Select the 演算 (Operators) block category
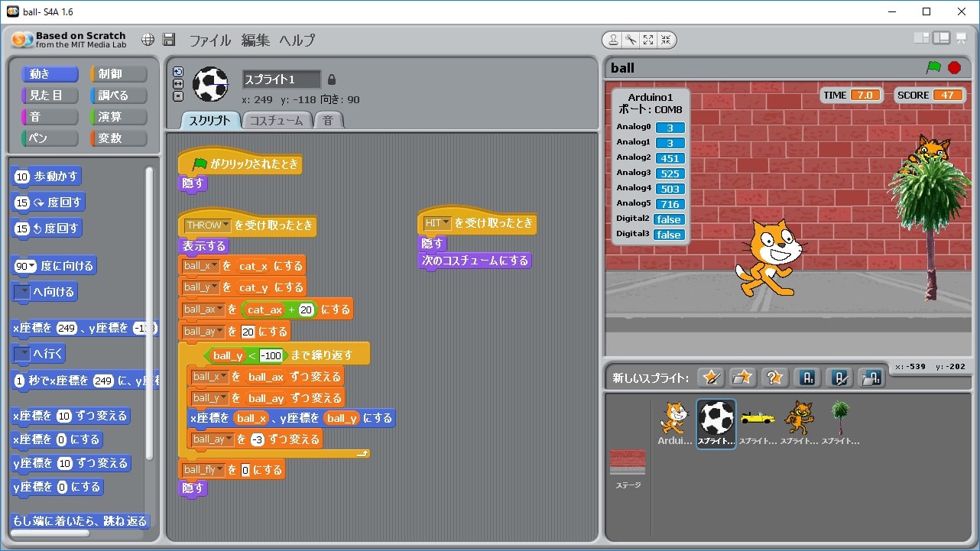This screenshot has height=551, width=980. (118, 117)
